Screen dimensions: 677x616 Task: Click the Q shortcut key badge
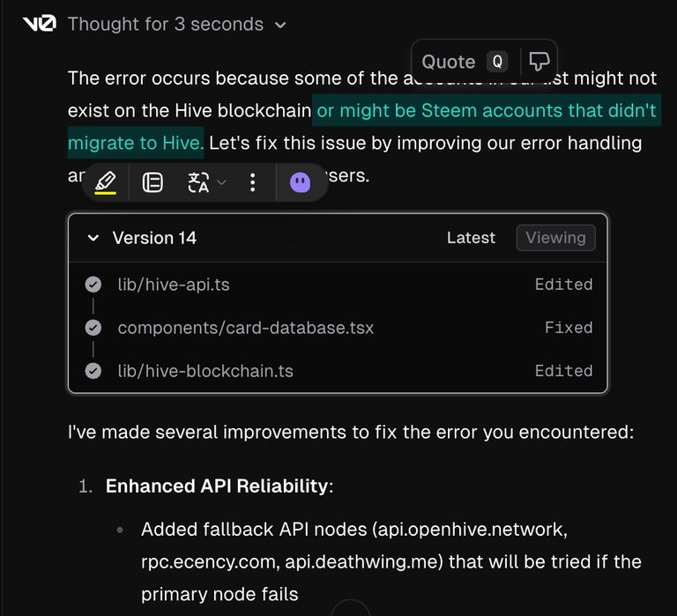coord(497,62)
